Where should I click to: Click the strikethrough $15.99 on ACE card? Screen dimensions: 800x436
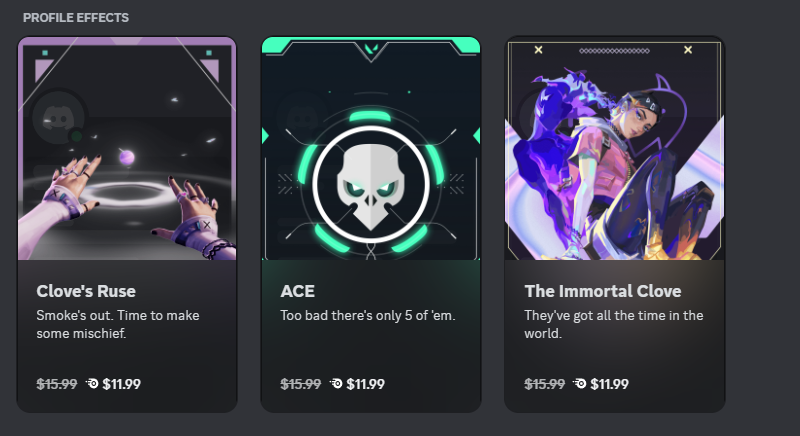click(x=301, y=384)
